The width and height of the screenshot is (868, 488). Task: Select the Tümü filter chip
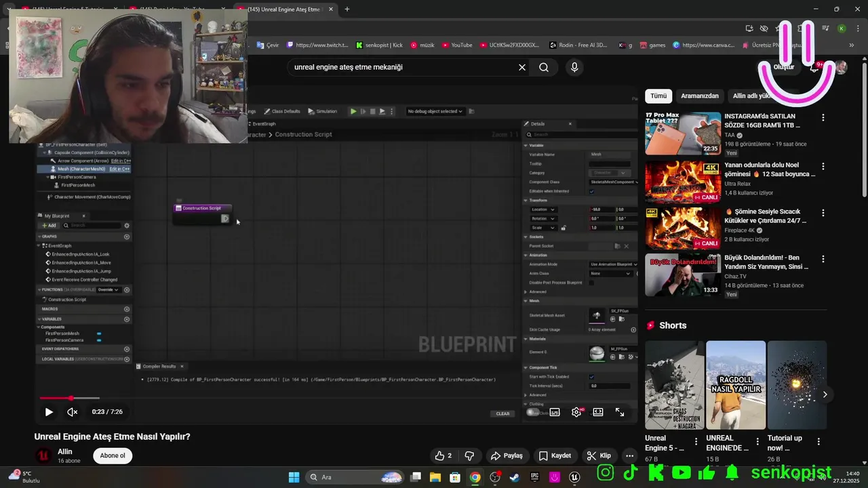pyautogui.click(x=658, y=96)
